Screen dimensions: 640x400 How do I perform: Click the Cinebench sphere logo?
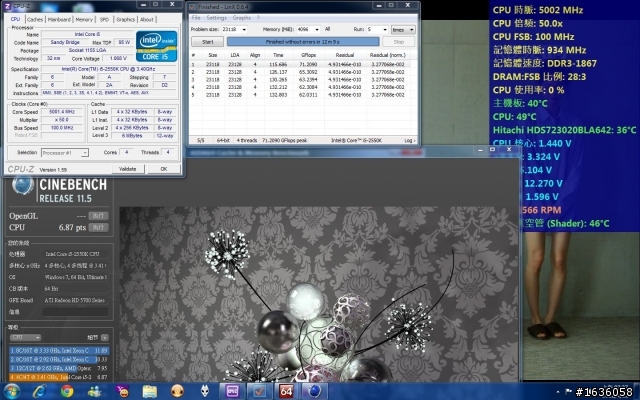[22, 185]
